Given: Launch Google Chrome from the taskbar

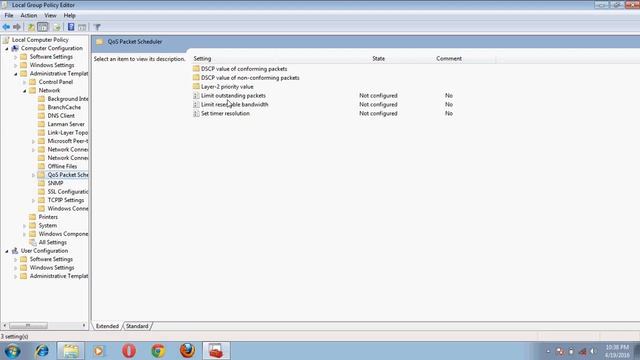Looking at the screenshot, I should [158, 351].
